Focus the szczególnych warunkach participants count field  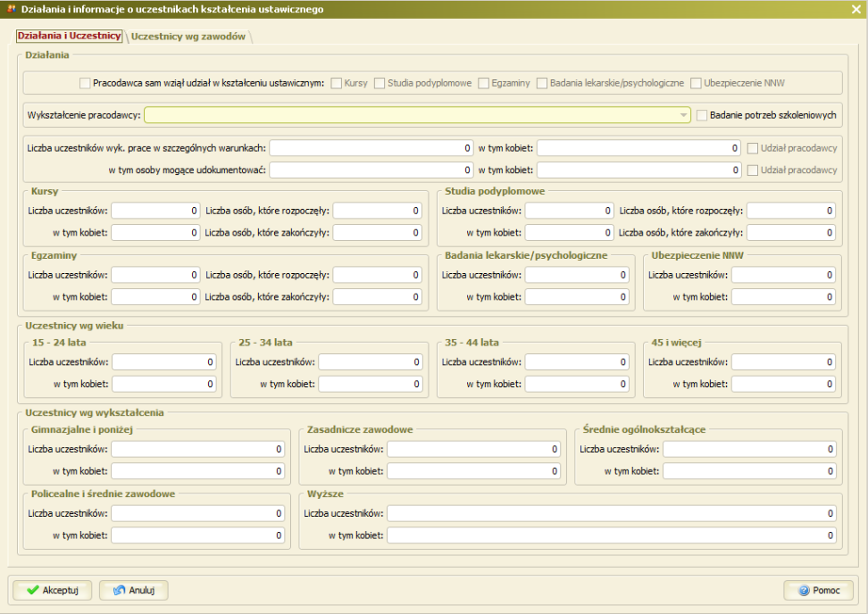(x=371, y=148)
